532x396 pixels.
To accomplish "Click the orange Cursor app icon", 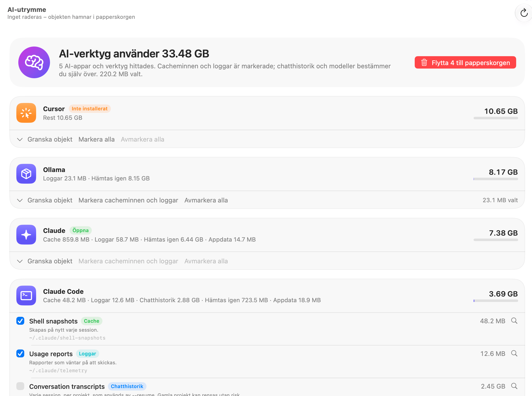I will coord(26,113).
